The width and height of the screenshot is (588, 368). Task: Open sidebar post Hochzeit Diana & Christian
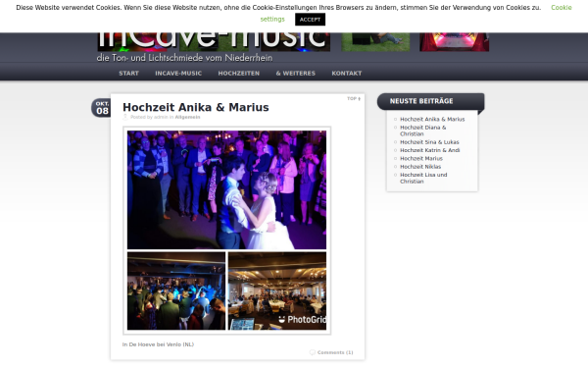[423, 131]
